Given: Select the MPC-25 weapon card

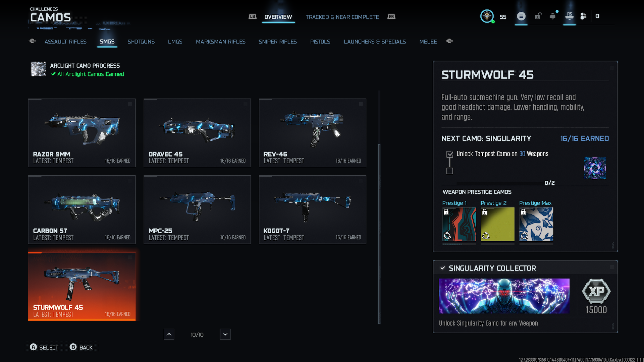Looking at the screenshot, I should pos(197,209).
